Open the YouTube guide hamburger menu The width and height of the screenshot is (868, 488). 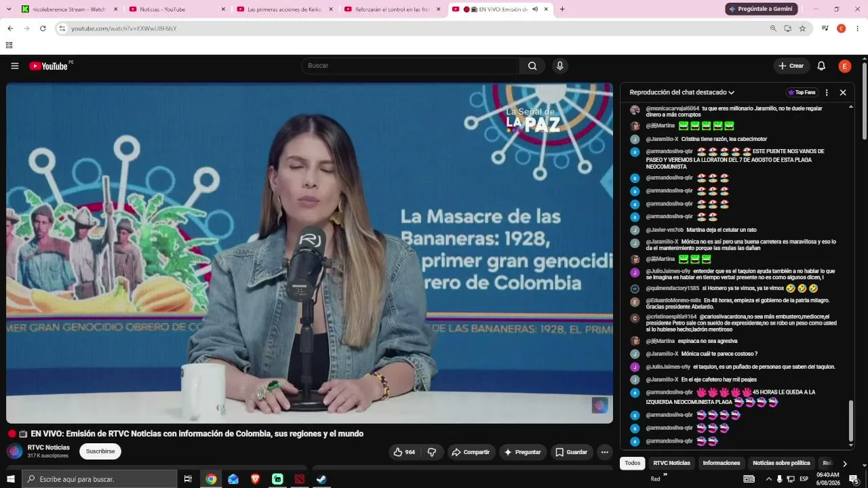click(x=14, y=66)
